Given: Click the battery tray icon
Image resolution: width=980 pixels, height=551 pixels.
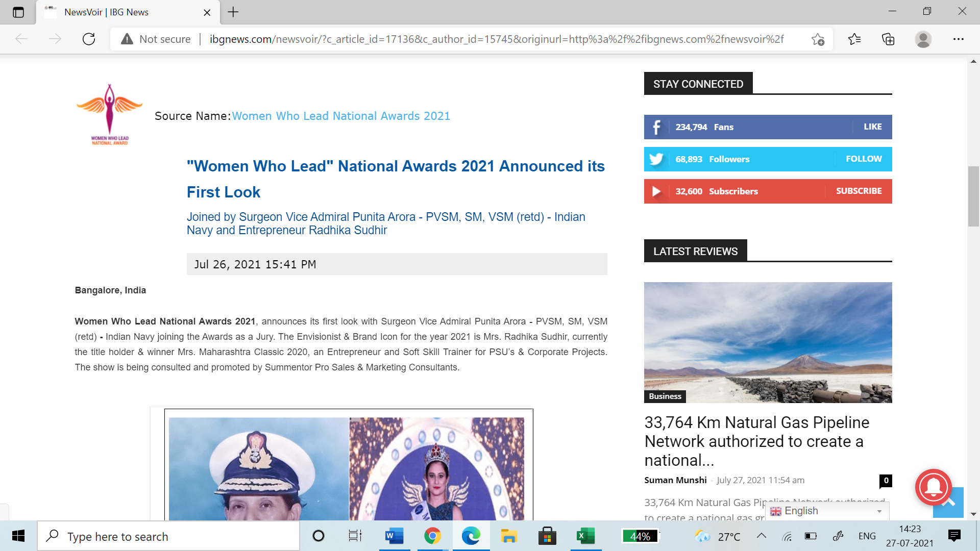Looking at the screenshot, I should point(811,536).
